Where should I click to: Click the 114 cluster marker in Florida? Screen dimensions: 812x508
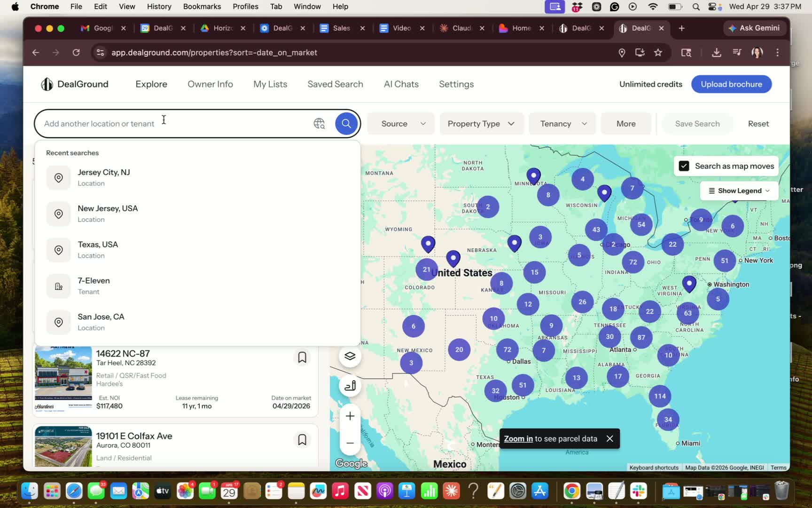(x=660, y=396)
